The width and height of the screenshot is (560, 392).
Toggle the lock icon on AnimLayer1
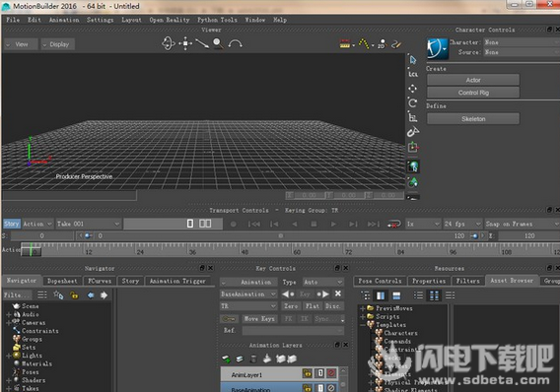308,373
